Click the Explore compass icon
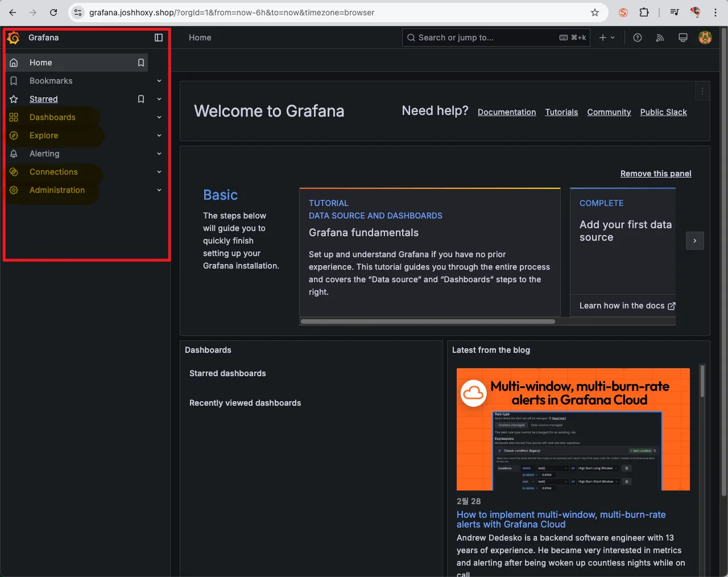The image size is (728, 577). pos(14,135)
